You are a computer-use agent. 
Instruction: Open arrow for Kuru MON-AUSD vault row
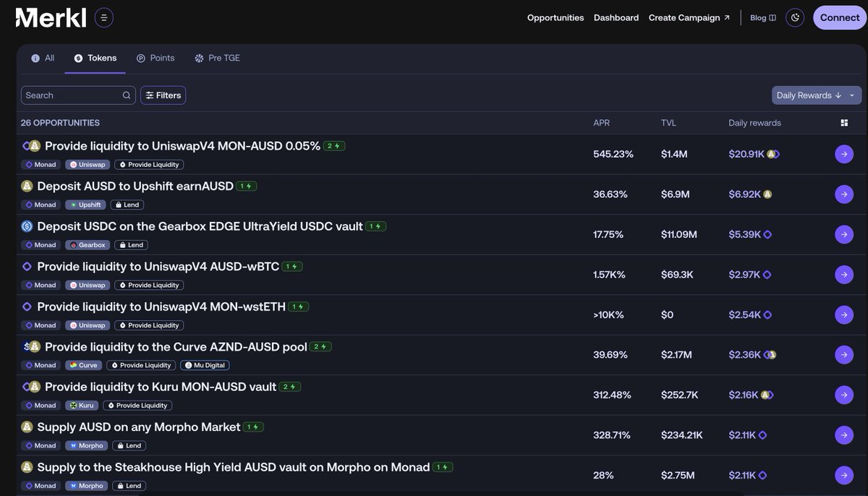point(844,395)
